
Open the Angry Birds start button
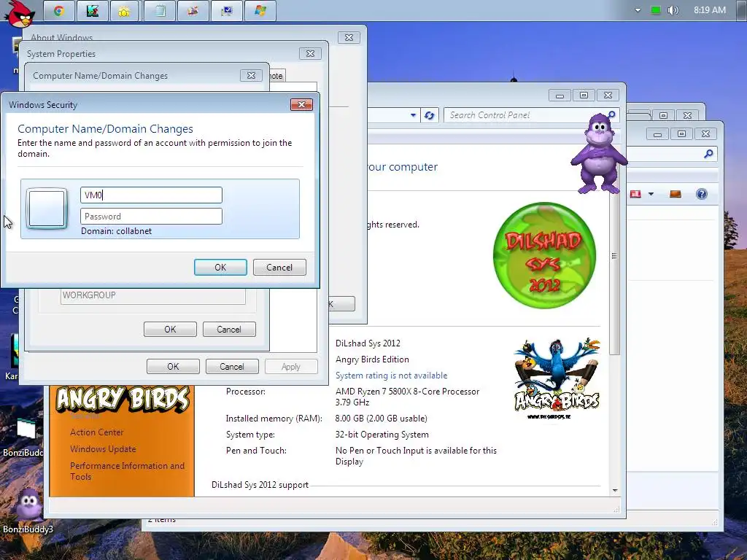click(x=20, y=13)
